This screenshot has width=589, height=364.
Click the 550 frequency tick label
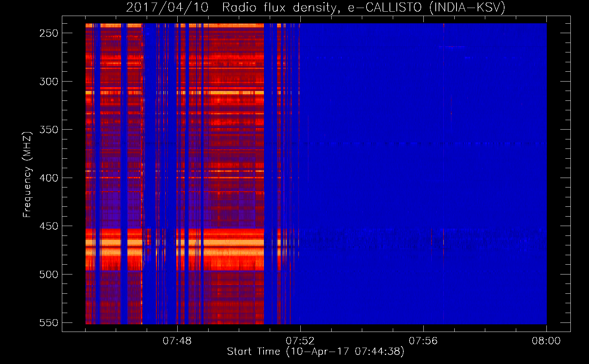click(x=49, y=323)
